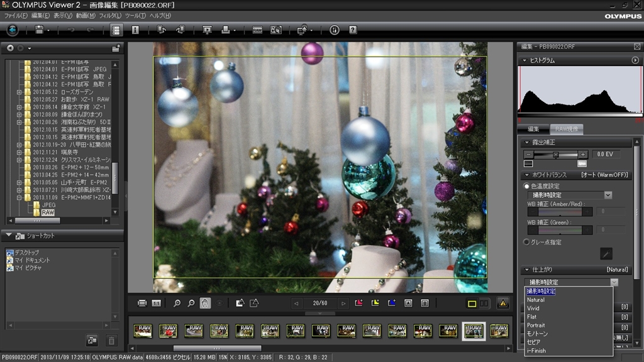Choose i-Finish in finish dropdown list

pos(536,351)
